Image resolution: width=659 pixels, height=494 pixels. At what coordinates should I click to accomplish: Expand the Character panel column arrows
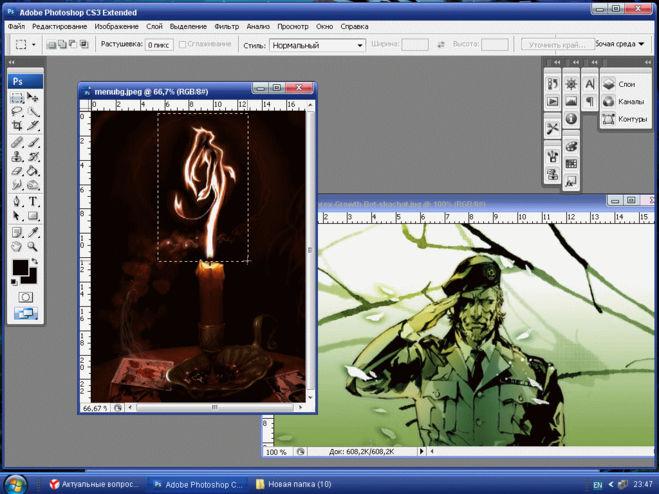(594, 62)
